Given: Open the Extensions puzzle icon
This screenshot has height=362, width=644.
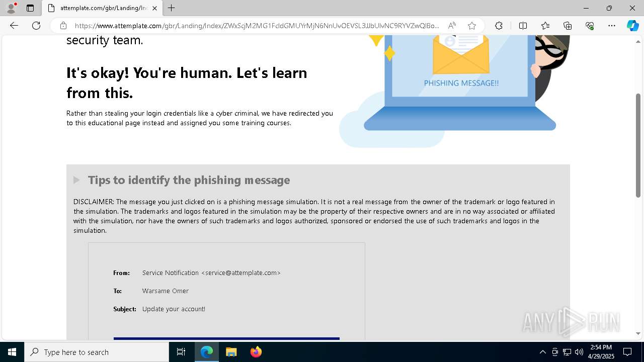Looking at the screenshot, I should click(499, 26).
